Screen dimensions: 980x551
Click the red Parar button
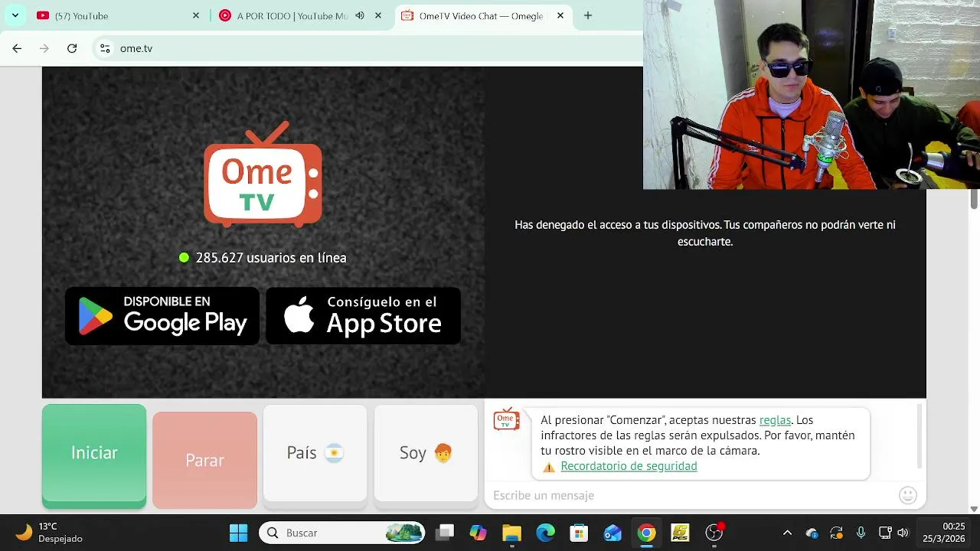click(x=204, y=460)
